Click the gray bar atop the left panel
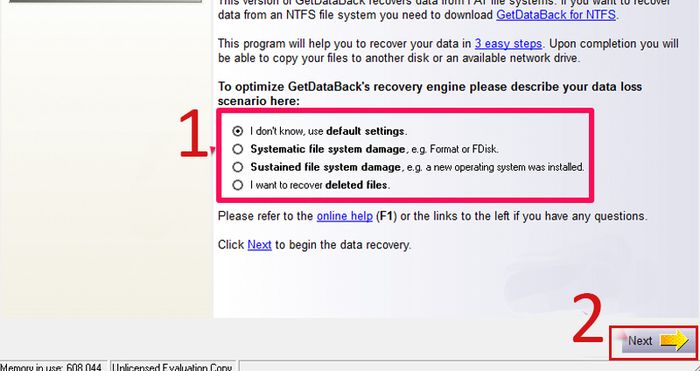Viewport: 700px width, 371px height. [x=105, y=1]
